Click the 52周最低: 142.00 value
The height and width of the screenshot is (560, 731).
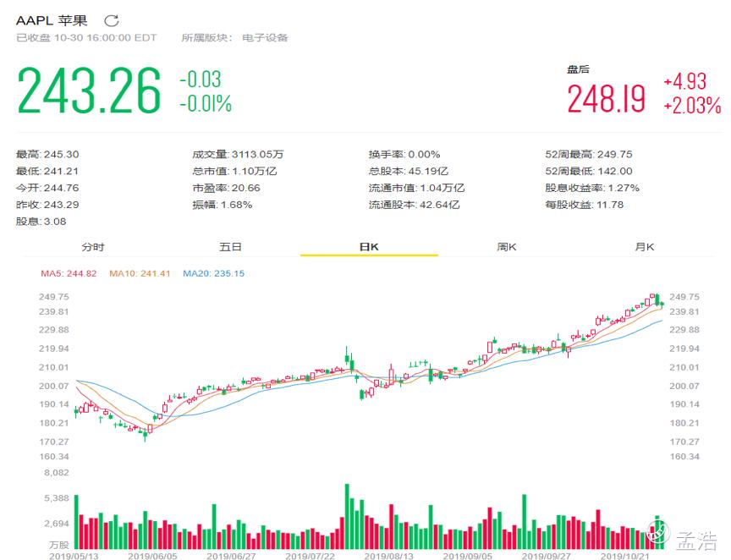pyautogui.click(x=589, y=171)
